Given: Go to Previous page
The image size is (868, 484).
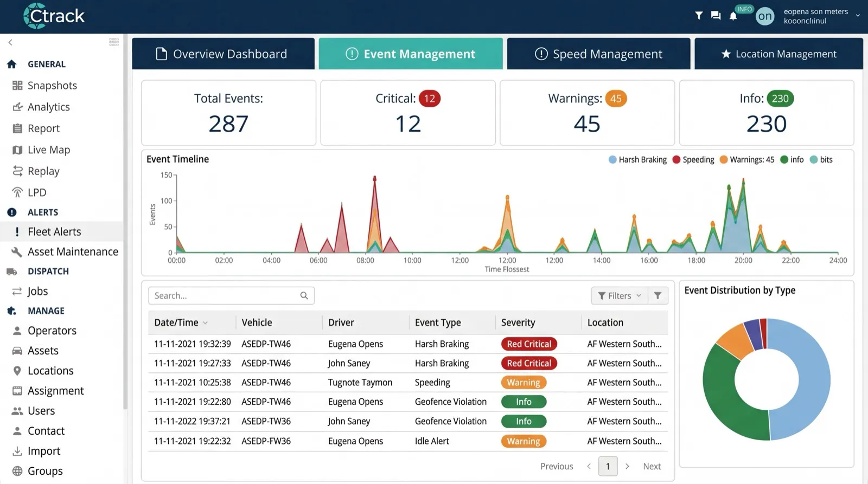Looking at the screenshot, I should (x=557, y=466).
